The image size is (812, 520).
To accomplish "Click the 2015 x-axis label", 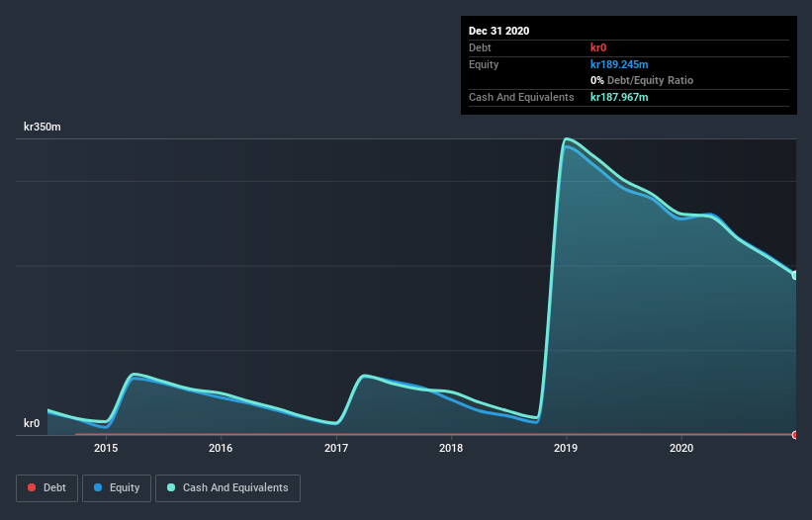I will [x=106, y=448].
